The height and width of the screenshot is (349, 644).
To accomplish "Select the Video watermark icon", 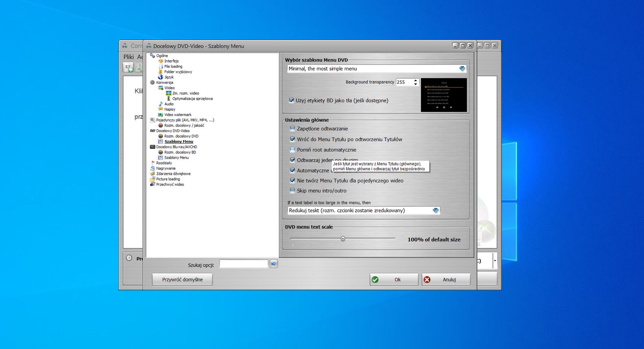I will 161,115.
